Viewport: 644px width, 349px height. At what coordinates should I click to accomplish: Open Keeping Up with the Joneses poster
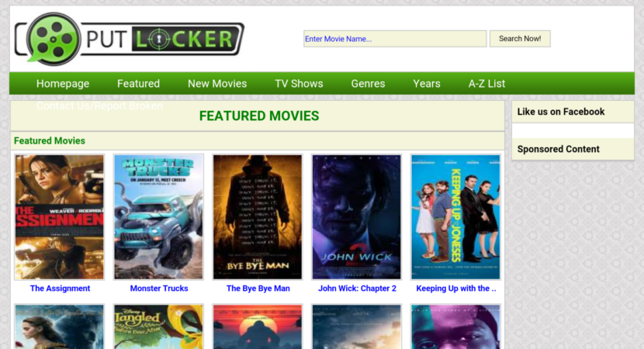[x=456, y=217]
